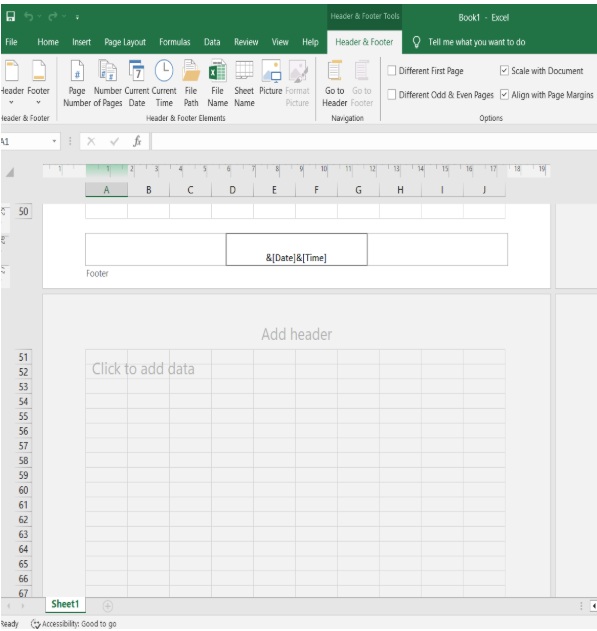Insert Current Time element
The width and height of the screenshot is (597, 631).
164,83
